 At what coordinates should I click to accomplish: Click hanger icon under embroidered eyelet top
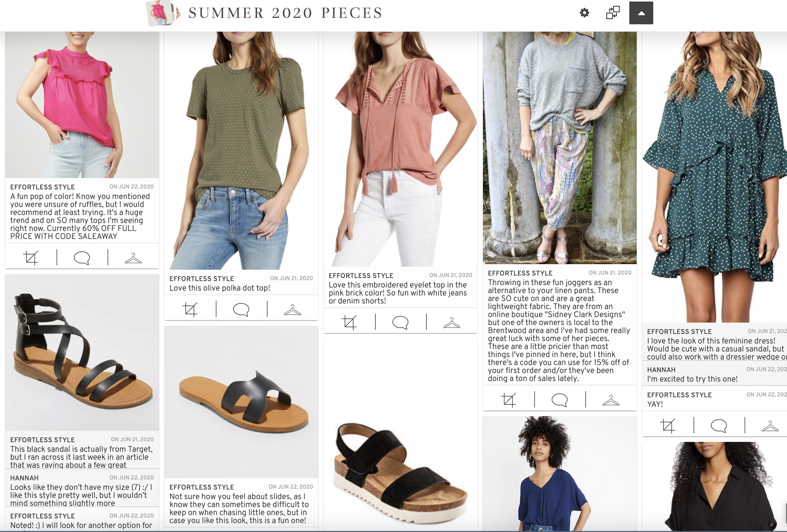pos(451,322)
